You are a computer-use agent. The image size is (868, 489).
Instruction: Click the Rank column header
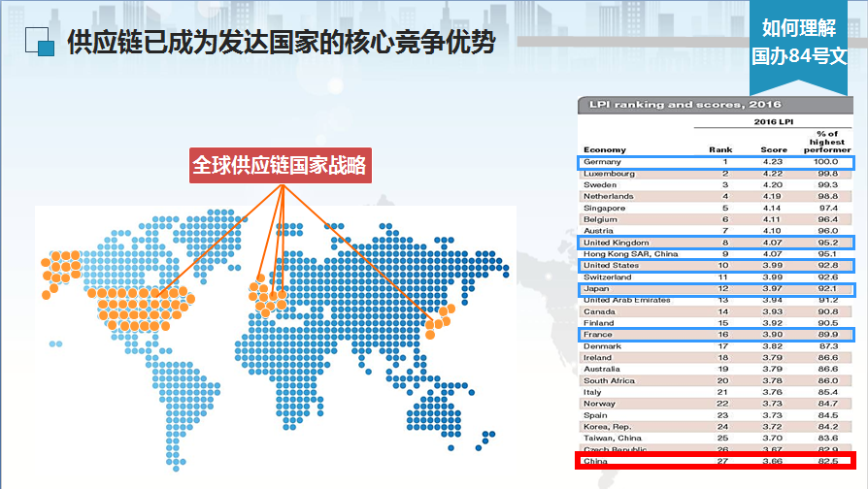tap(719, 149)
